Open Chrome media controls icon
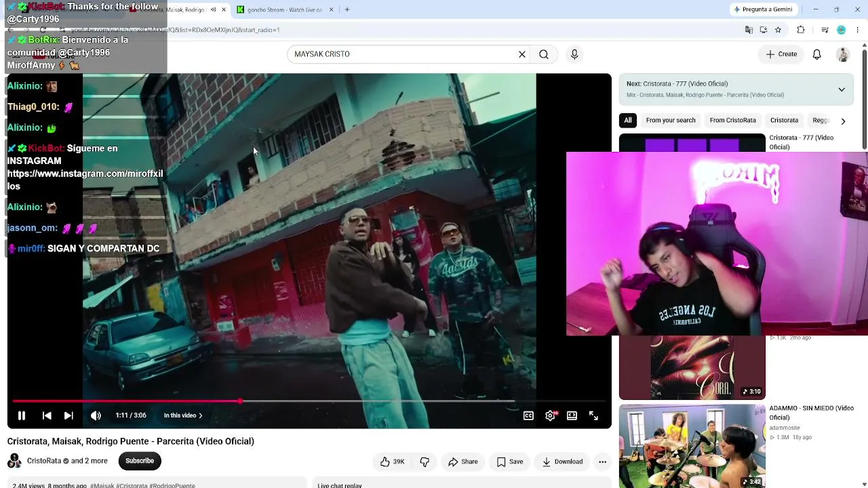Screen dimensions: 868x488 [x=825, y=30]
